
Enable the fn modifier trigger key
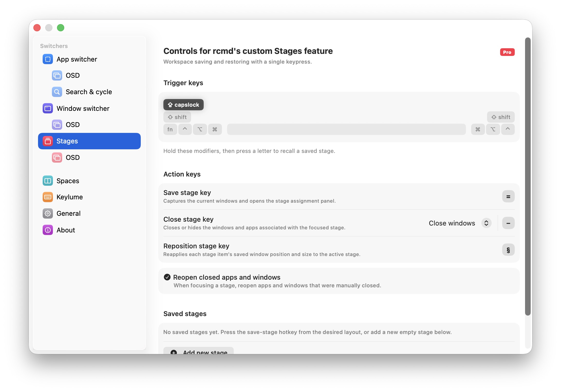pos(170,129)
